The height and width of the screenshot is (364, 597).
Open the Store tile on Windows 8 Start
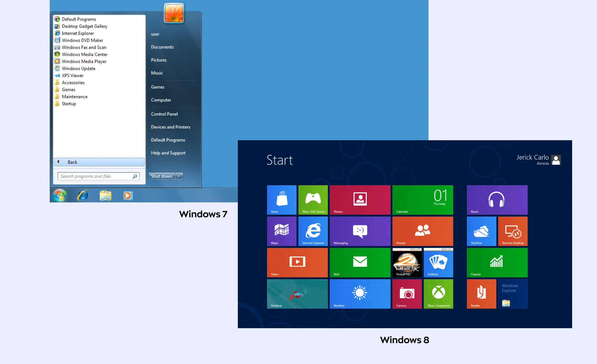(x=282, y=200)
